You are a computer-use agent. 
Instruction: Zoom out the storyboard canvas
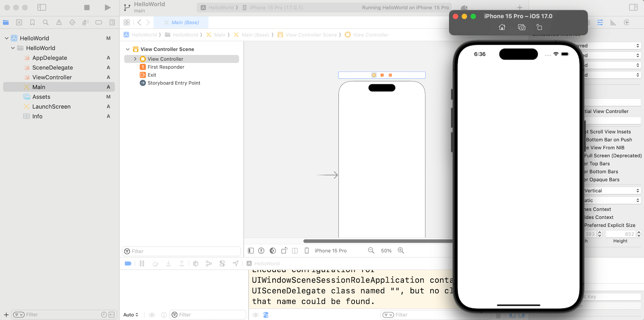(x=371, y=251)
